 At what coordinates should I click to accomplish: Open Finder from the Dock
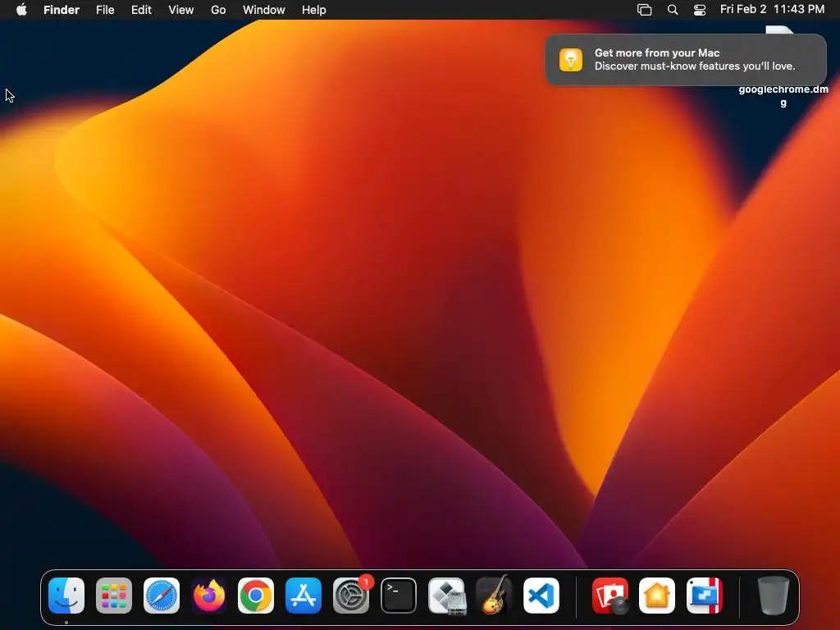pos(66,596)
